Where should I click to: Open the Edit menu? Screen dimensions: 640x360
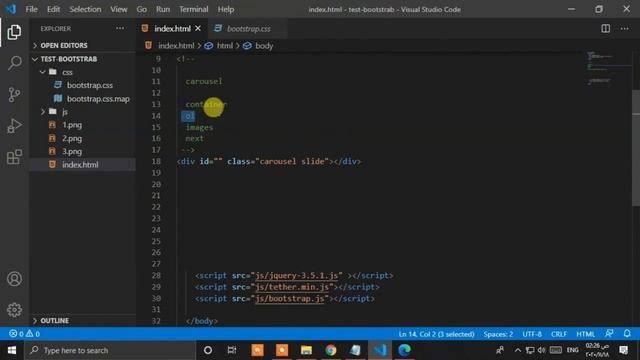pos(53,9)
